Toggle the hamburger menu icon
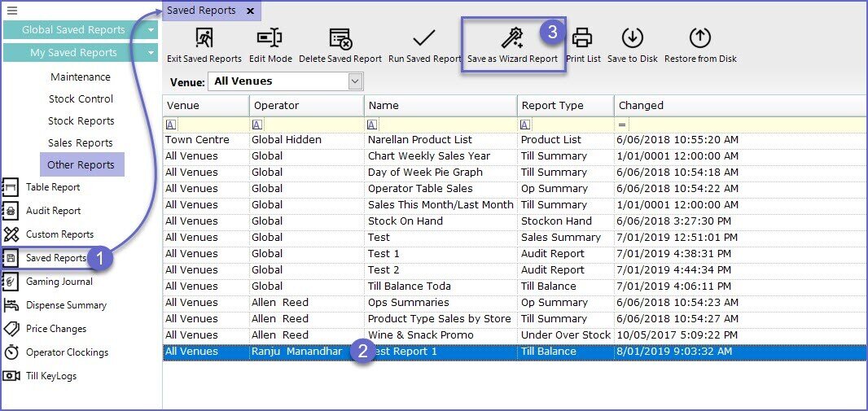This screenshot has width=868, height=411. click(x=11, y=11)
